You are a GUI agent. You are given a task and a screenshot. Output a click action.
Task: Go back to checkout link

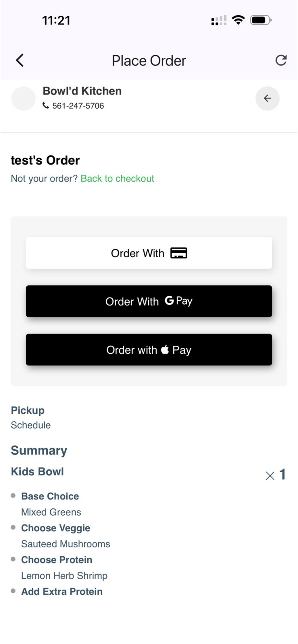click(x=117, y=178)
